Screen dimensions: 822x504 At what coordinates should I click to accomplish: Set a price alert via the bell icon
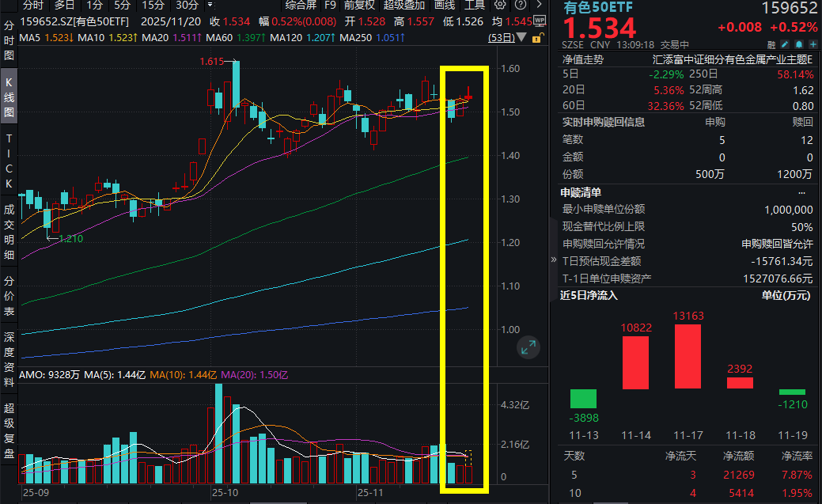(798, 44)
